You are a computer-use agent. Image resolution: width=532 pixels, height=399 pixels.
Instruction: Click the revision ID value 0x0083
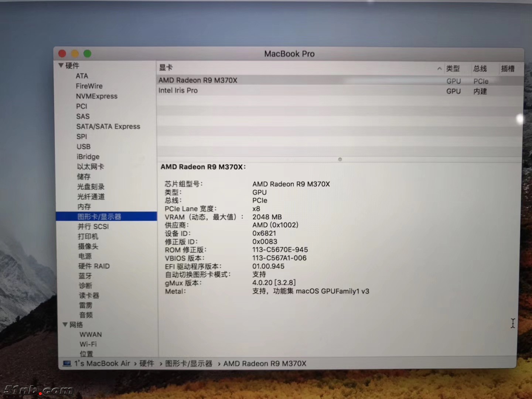(265, 242)
